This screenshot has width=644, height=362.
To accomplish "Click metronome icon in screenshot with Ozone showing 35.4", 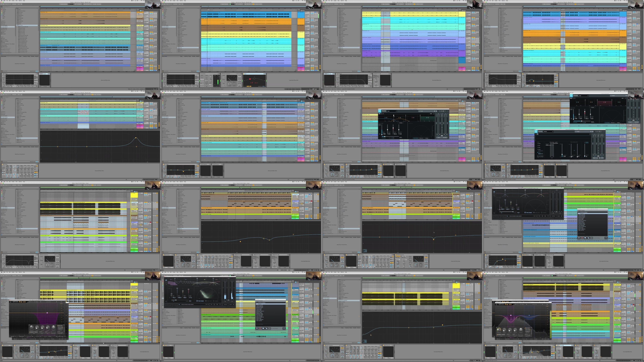I will point(339,95).
